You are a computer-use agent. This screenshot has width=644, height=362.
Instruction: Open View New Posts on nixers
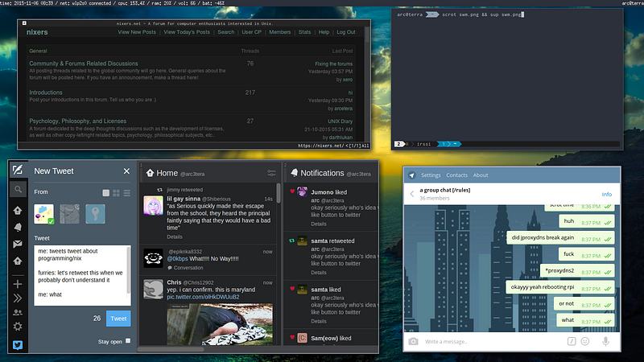click(137, 32)
